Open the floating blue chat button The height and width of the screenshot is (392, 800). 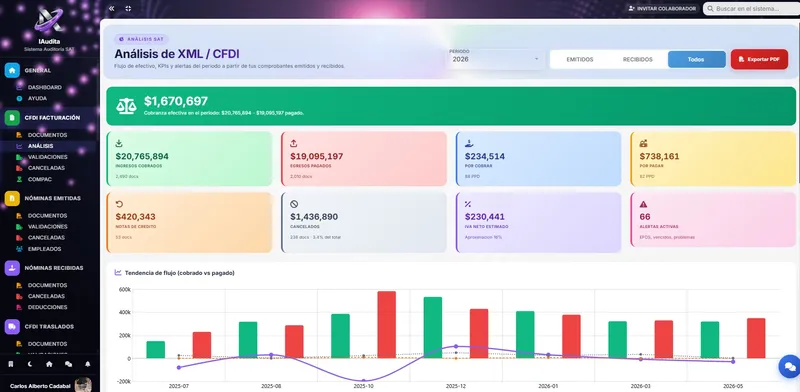(789, 367)
